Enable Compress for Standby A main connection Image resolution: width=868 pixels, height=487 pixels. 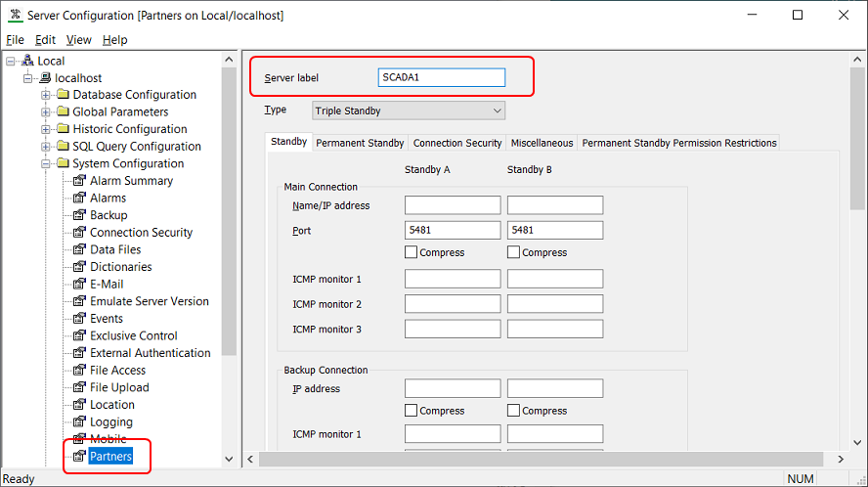click(412, 252)
